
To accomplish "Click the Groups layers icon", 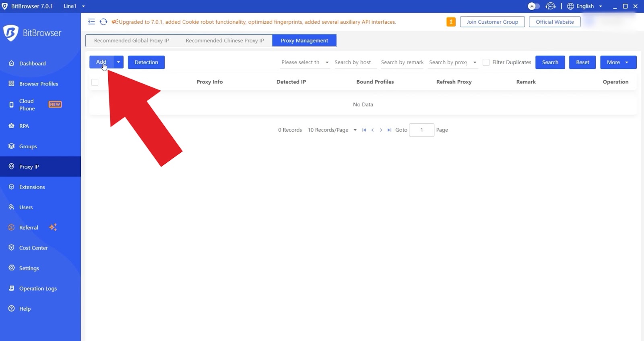I will click(11, 146).
